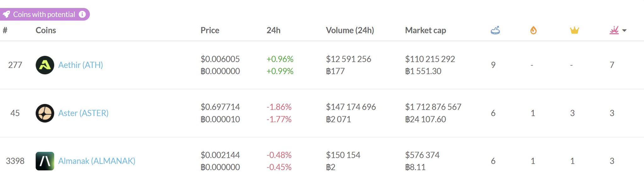Click the info icon beside Coins with potential
This screenshot has width=644, height=184.
[82, 14]
